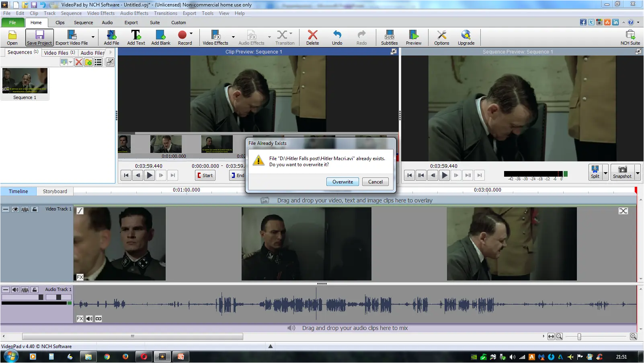644x363 pixels.
Task: Adjust the Audio Track 1 pan slider
Action: click(59, 297)
